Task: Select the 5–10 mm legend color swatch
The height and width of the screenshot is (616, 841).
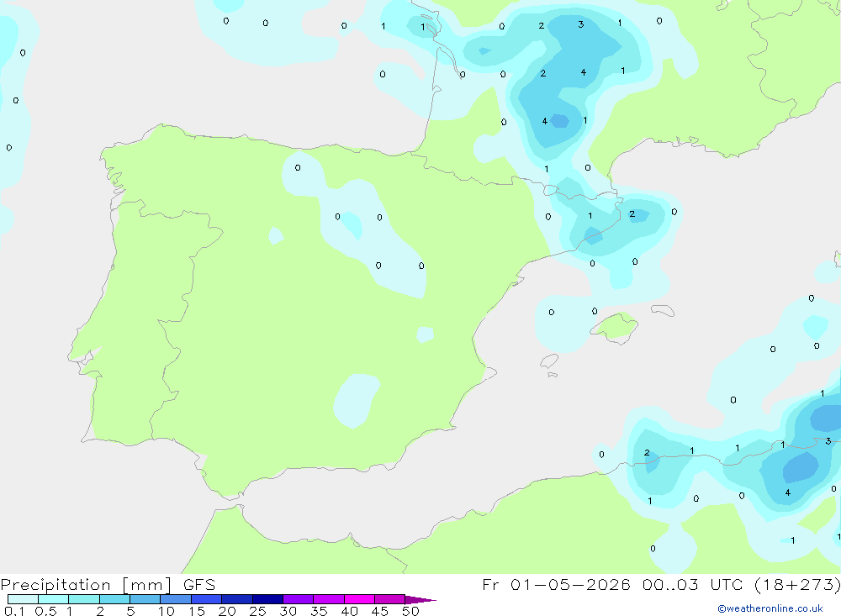Action: click(x=145, y=599)
